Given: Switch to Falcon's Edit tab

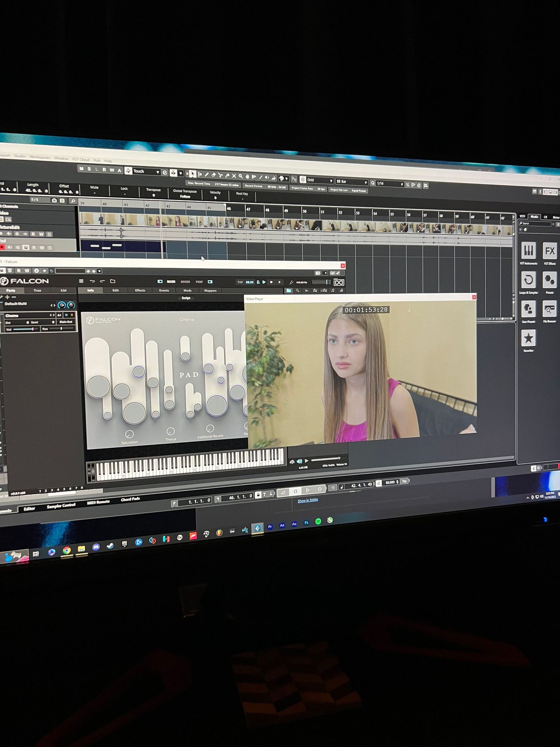Looking at the screenshot, I should coord(116,290).
